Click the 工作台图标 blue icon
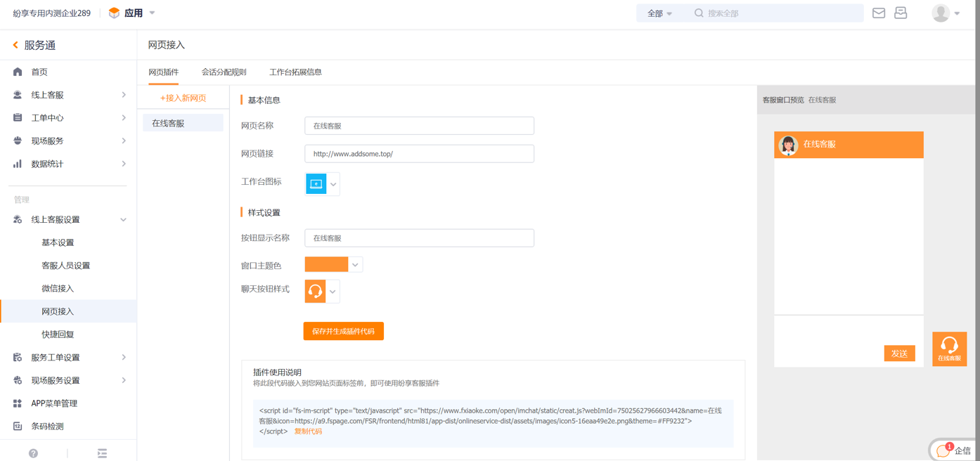 (316, 184)
